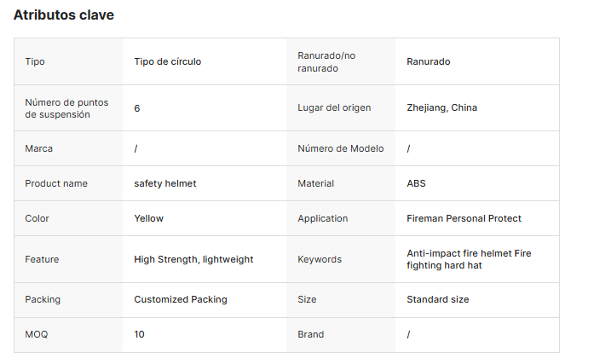Click the 'Marca' attribute label

pos(38,148)
